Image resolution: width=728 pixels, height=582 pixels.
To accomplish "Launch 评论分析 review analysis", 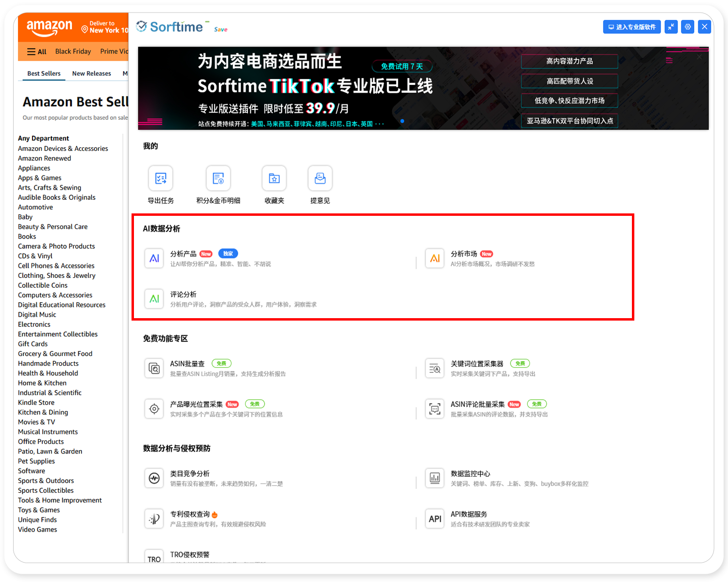I will coord(182,294).
